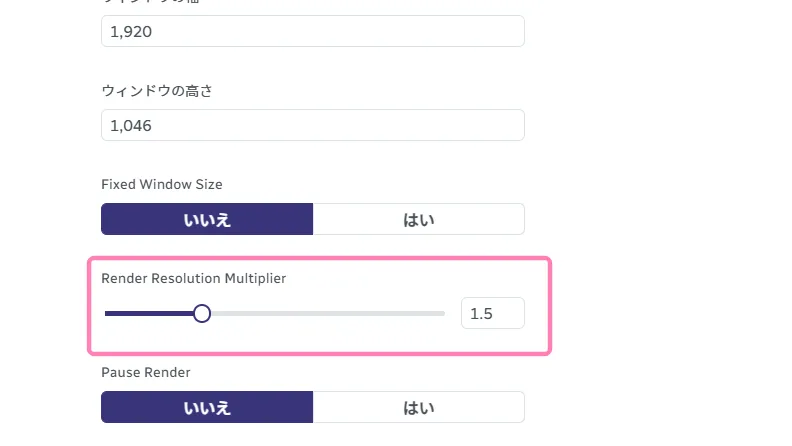Screen dimensions: 792x446
Task: Select いいえ under Pause Render
Action: tap(207, 407)
